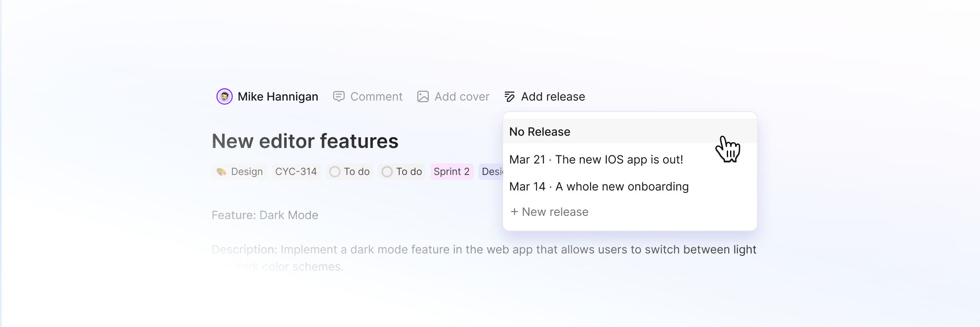This screenshot has width=980, height=327.
Task: Click the plus icon beside New release
Action: (514, 212)
